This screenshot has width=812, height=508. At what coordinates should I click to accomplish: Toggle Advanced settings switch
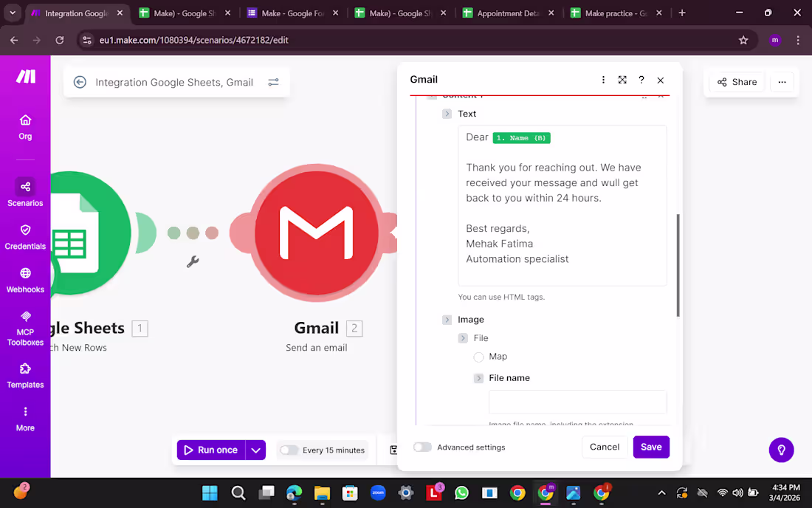(x=422, y=447)
